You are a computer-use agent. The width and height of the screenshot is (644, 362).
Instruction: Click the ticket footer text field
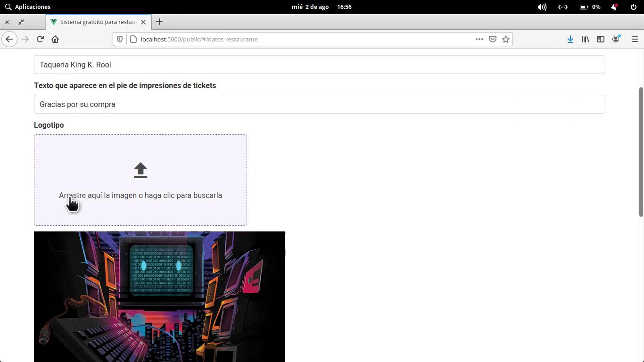coord(319,104)
